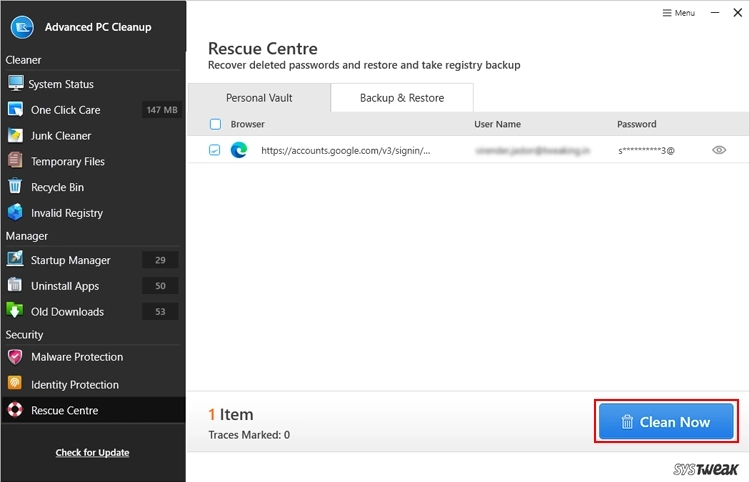The image size is (750, 482).
Task: Select Old Downloads label
Action: (67, 312)
